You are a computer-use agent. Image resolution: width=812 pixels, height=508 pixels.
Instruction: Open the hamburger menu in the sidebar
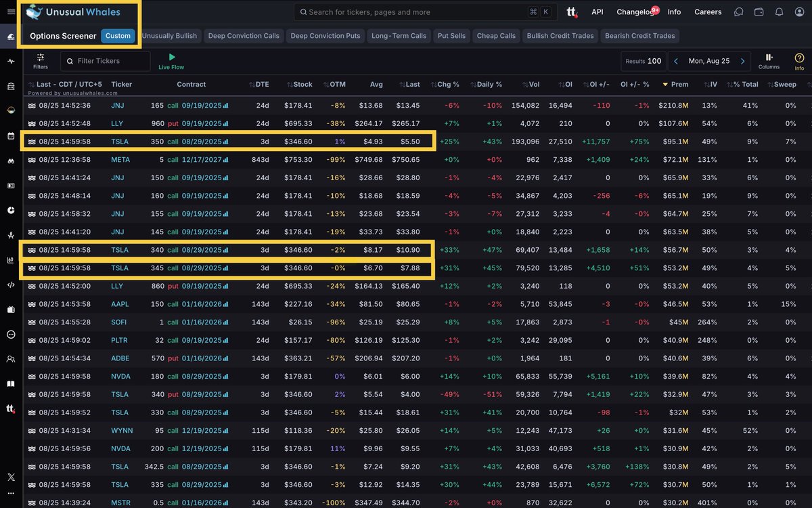11,12
